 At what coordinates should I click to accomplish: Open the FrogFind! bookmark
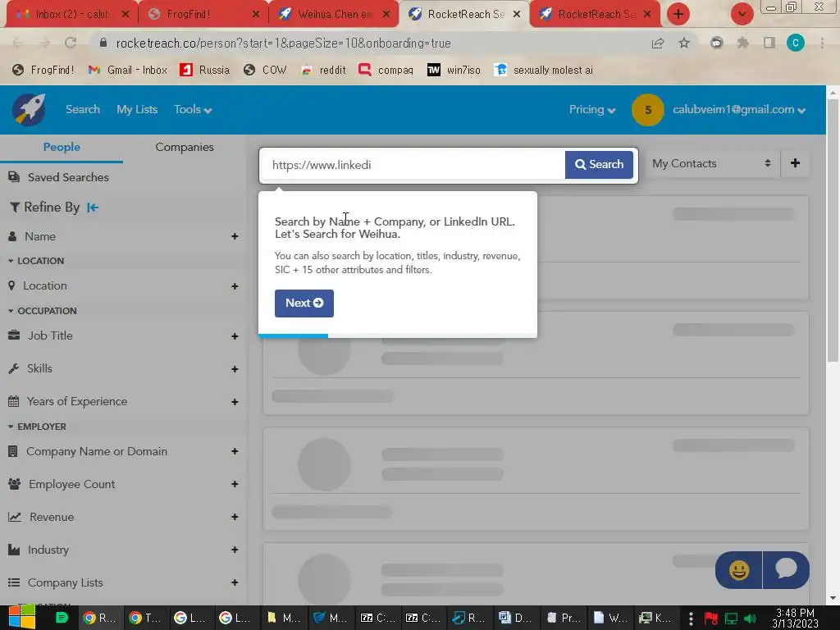pos(43,70)
